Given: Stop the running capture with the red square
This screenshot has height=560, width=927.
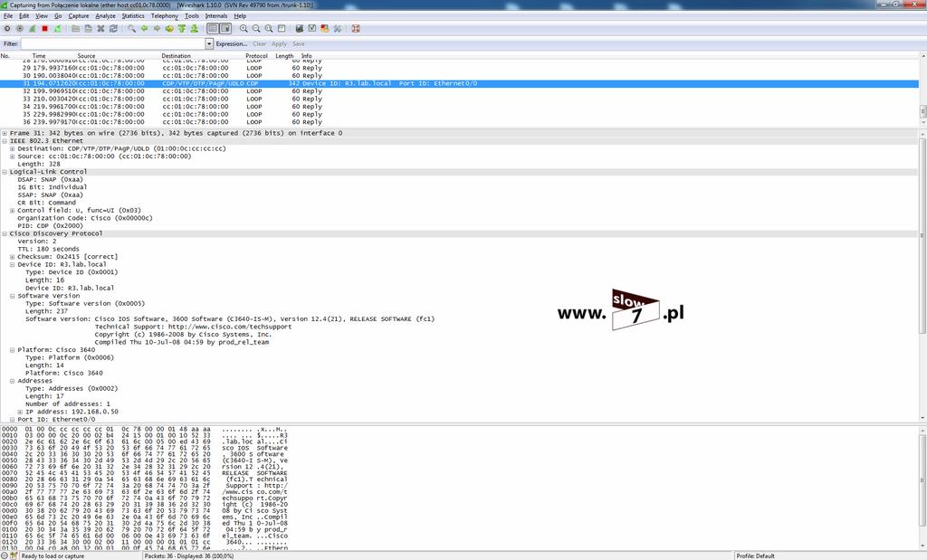Looking at the screenshot, I should [44, 28].
